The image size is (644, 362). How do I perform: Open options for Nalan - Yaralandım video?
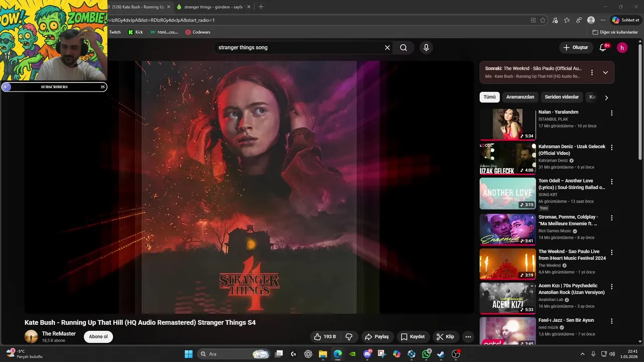tap(612, 113)
